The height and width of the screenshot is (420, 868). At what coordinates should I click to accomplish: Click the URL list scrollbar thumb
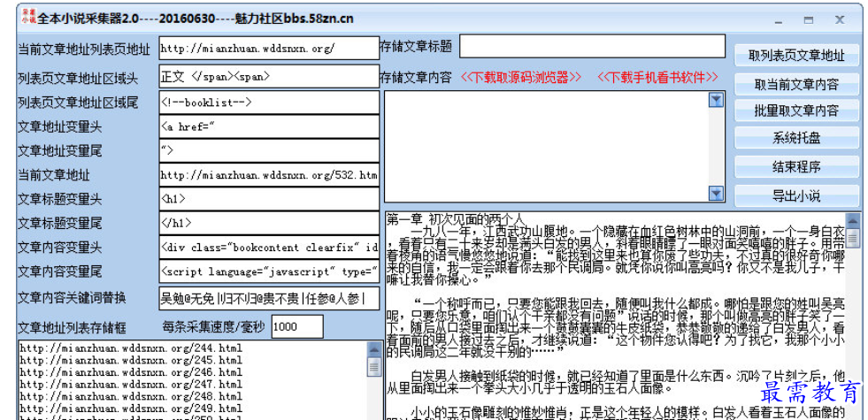[x=375, y=366]
